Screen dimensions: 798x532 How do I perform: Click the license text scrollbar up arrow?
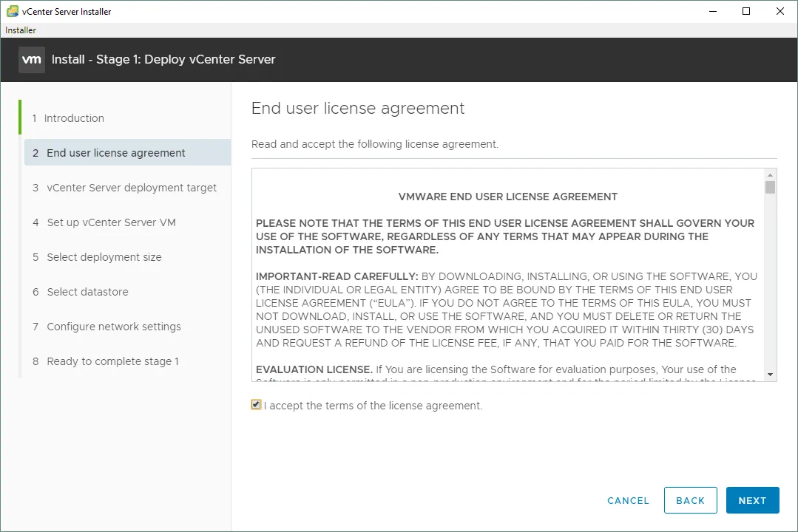point(770,174)
